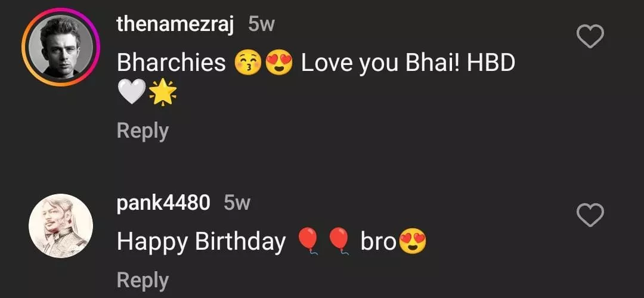Click the 5w timestamp next to pank4480

pos(237,203)
